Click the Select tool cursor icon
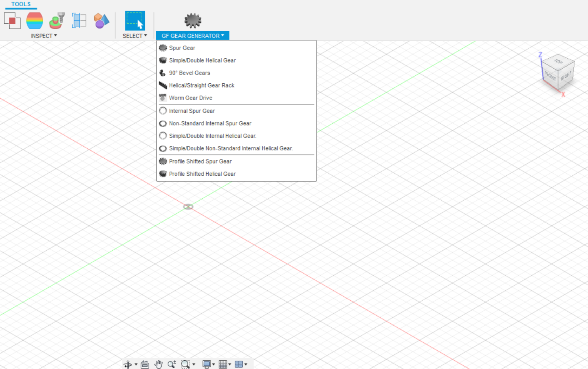The height and width of the screenshot is (369, 588). [135, 21]
